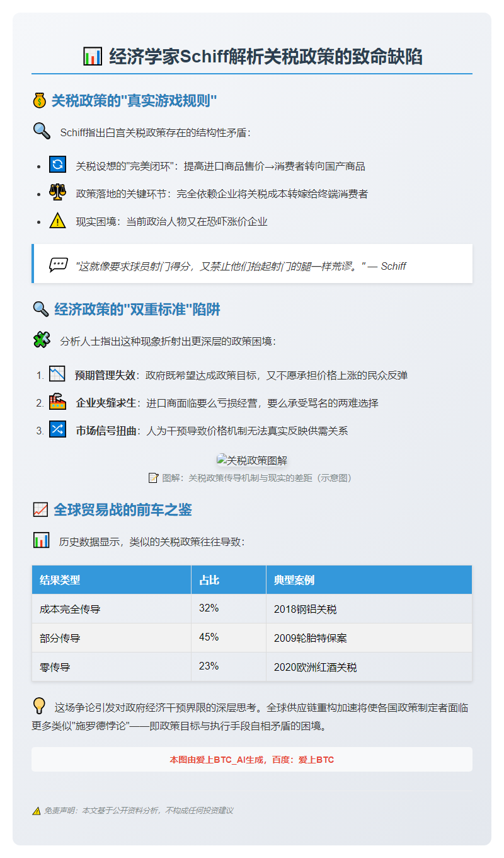This screenshot has height=858, width=504.
Task: Click the Schiff quote about 球员射门得分
Action: (x=241, y=265)
